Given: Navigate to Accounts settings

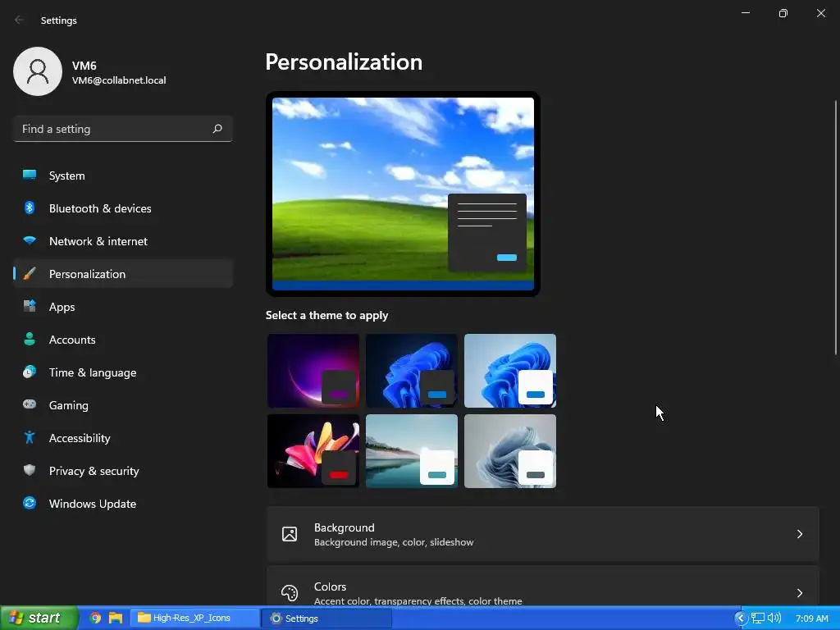Looking at the screenshot, I should [123, 339].
